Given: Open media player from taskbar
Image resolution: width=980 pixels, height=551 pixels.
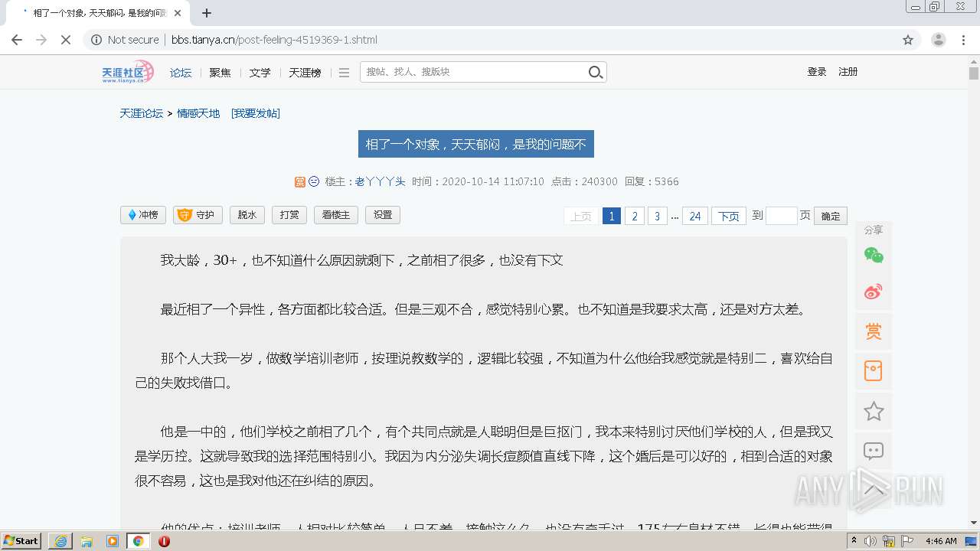Looking at the screenshot, I should pyautogui.click(x=113, y=541).
